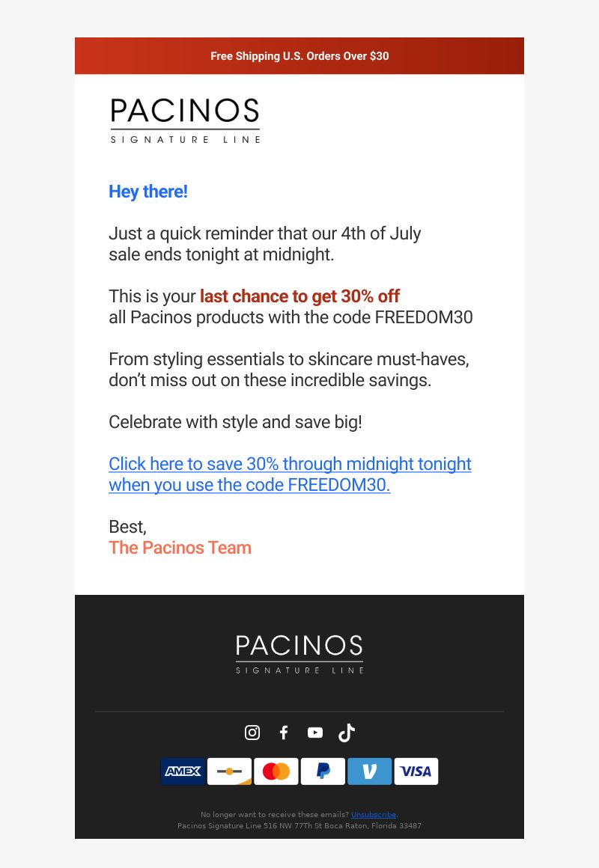Click 'code FREEDOM30.' in the underlined link
The width and height of the screenshot is (599, 868).
pyautogui.click(x=318, y=485)
